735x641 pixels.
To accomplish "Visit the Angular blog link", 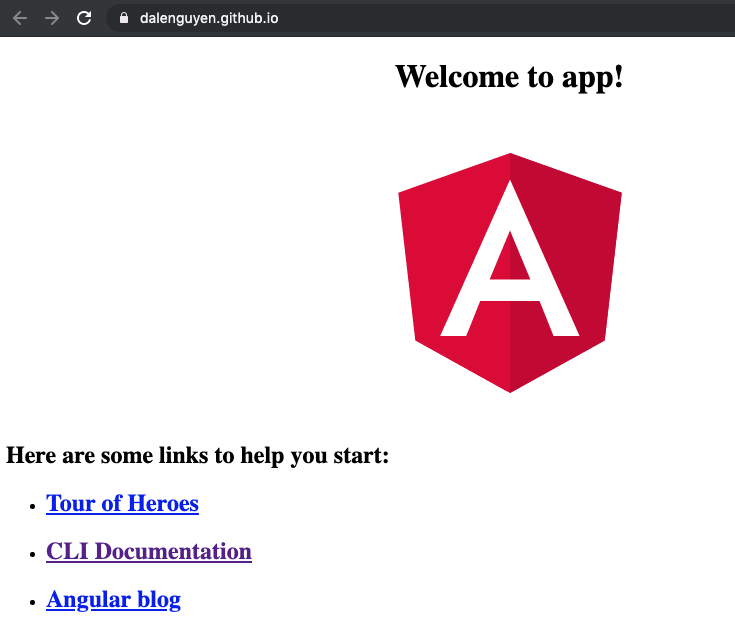I will point(113,600).
